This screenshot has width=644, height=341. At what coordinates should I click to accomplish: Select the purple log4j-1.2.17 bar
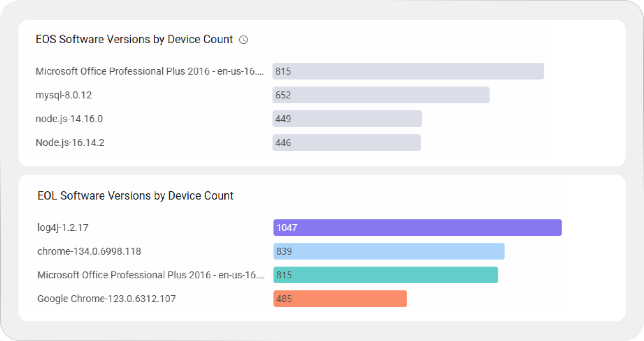coord(417,228)
